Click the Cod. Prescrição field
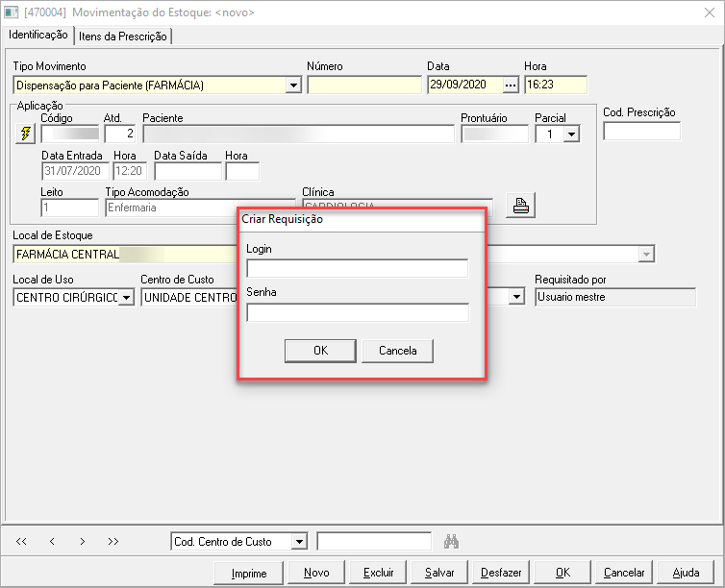725x588 pixels. coord(641,132)
